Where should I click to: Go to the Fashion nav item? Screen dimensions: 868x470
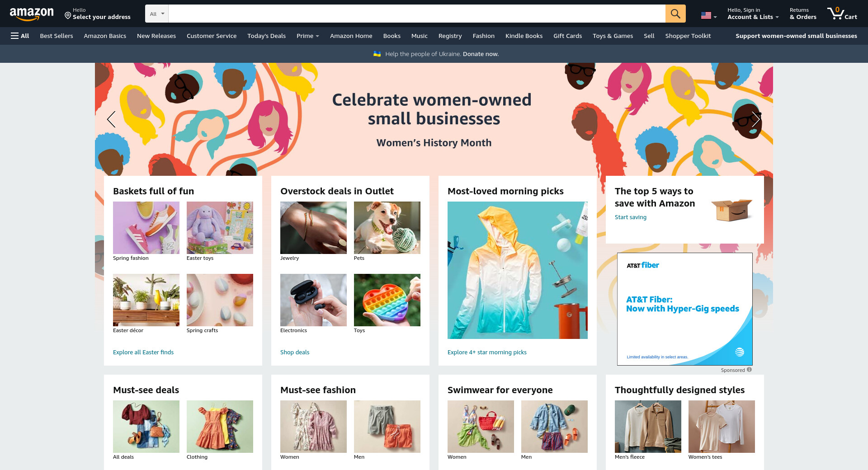tap(484, 36)
